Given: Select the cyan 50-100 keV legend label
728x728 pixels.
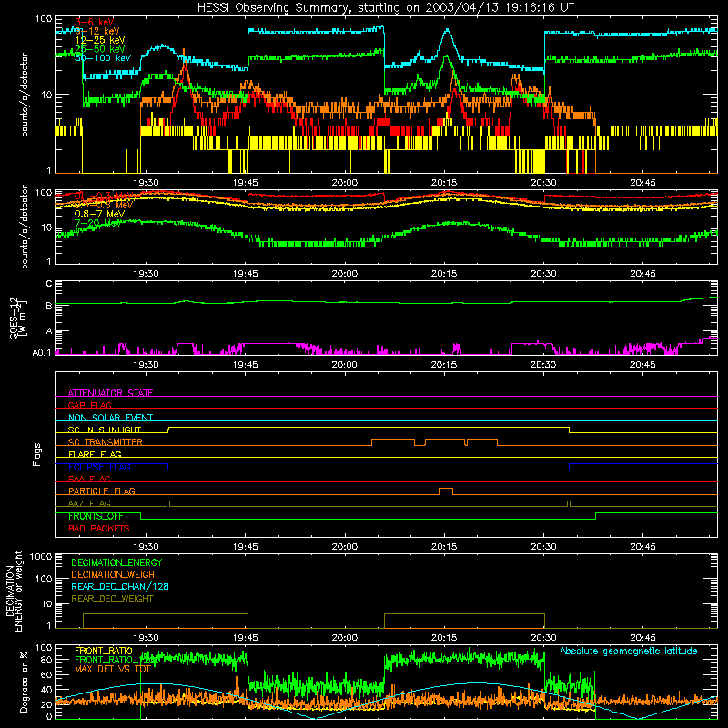Looking at the screenshot, I should click(103, 58).
